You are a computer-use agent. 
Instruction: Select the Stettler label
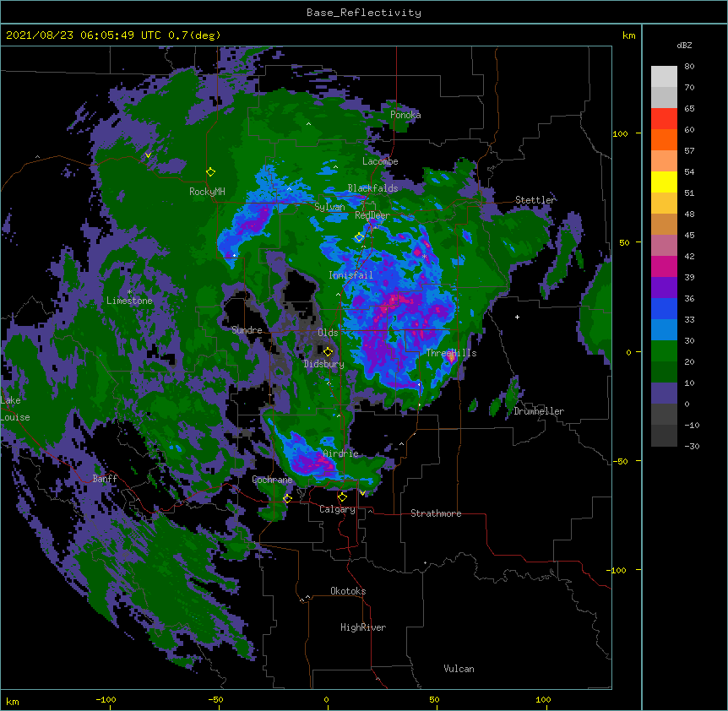tap(535, 200)
